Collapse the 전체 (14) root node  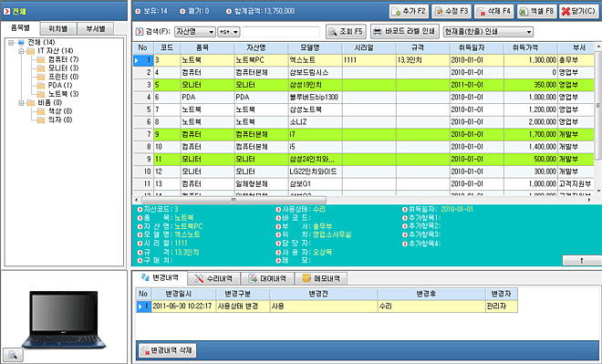[11, 42]
